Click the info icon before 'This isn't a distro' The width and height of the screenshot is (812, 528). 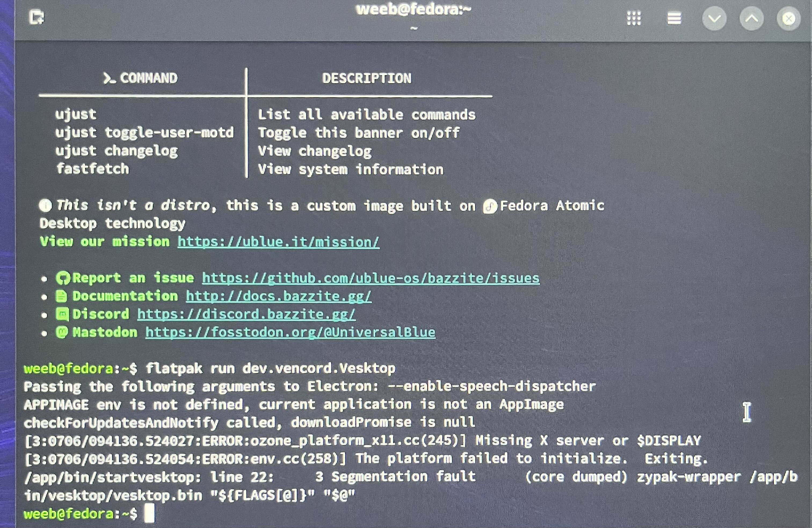pos(45,205)
